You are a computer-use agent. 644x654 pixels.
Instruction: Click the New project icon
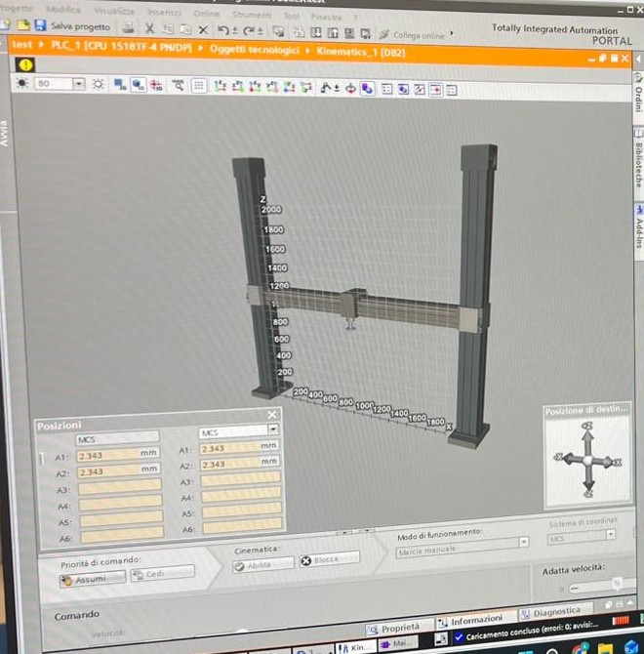(6, 24)
